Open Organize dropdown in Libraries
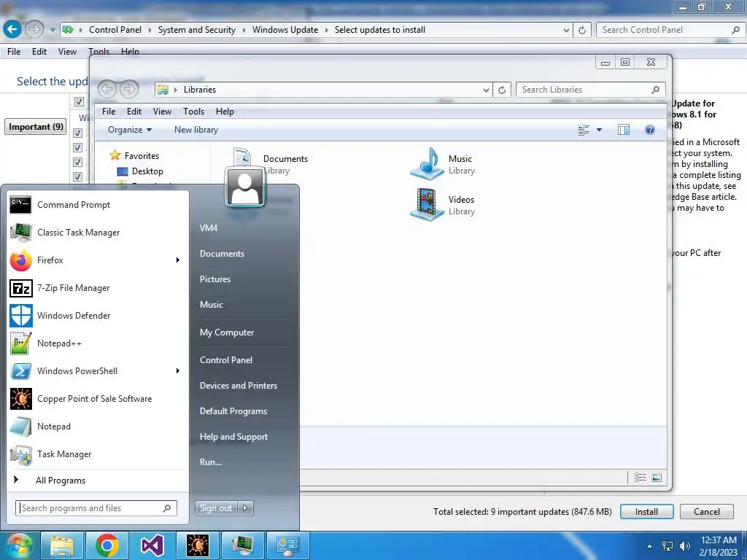Viewport: 747px width, 560px height. pyautogui.click(x=130, y=130)
